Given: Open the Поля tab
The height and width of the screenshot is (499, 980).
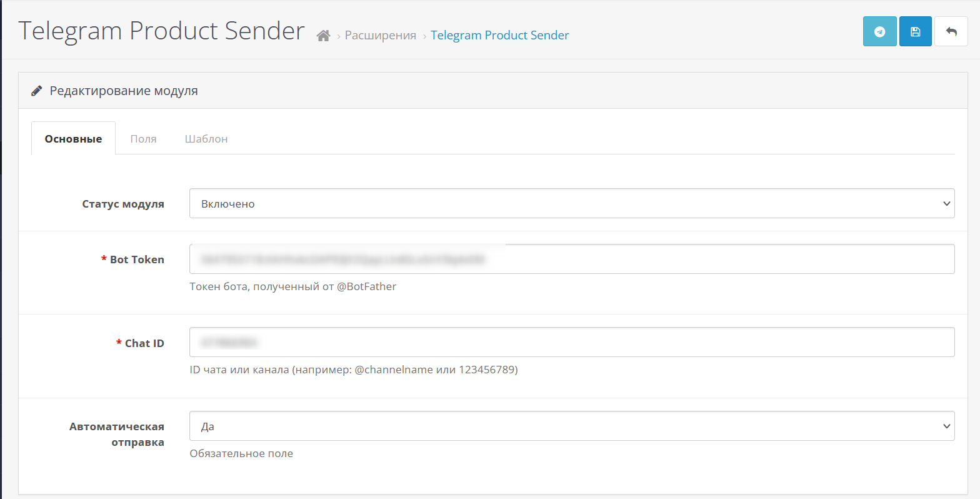Looking at the screenshot, I should [143, 139].
